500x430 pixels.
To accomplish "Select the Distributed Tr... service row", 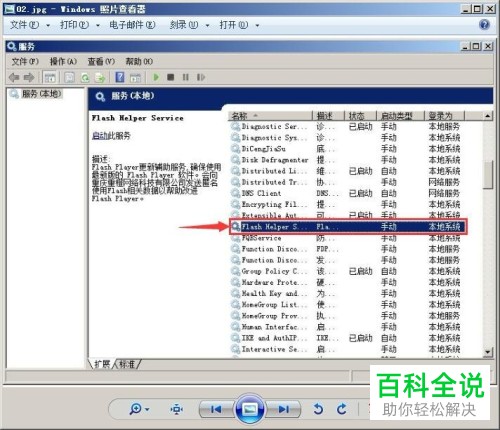I will (346, 182).
